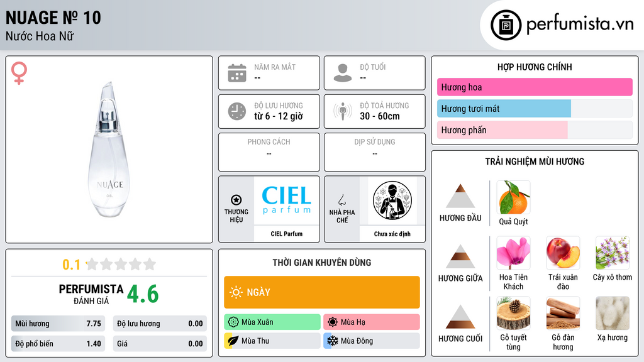The width and height of the screenshot is (644, 362).
Task: Click the perfumer illustration for Nhà pha chế
Action: point(392,200)
